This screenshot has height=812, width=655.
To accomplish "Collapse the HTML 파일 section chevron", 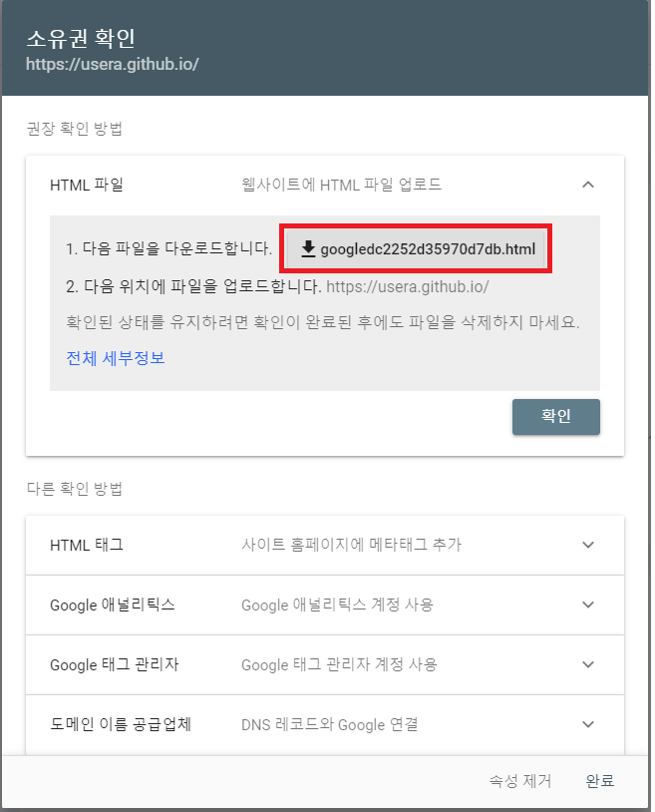I will tap(588, 185).
